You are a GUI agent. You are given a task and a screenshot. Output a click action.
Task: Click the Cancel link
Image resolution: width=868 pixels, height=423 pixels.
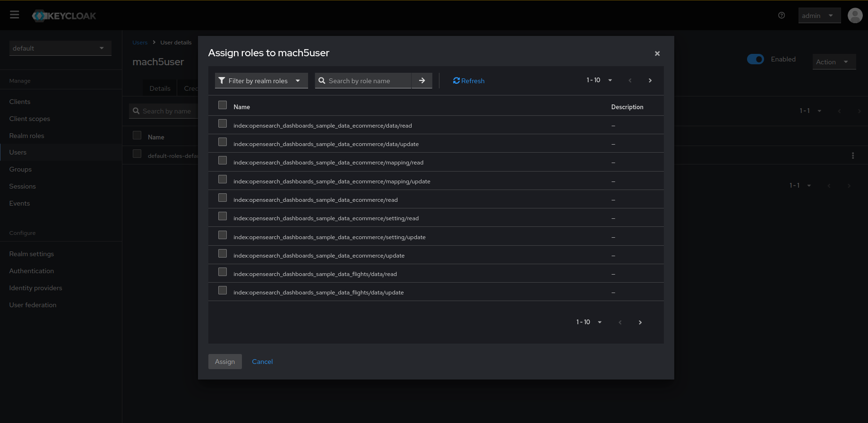click(262, 362)
